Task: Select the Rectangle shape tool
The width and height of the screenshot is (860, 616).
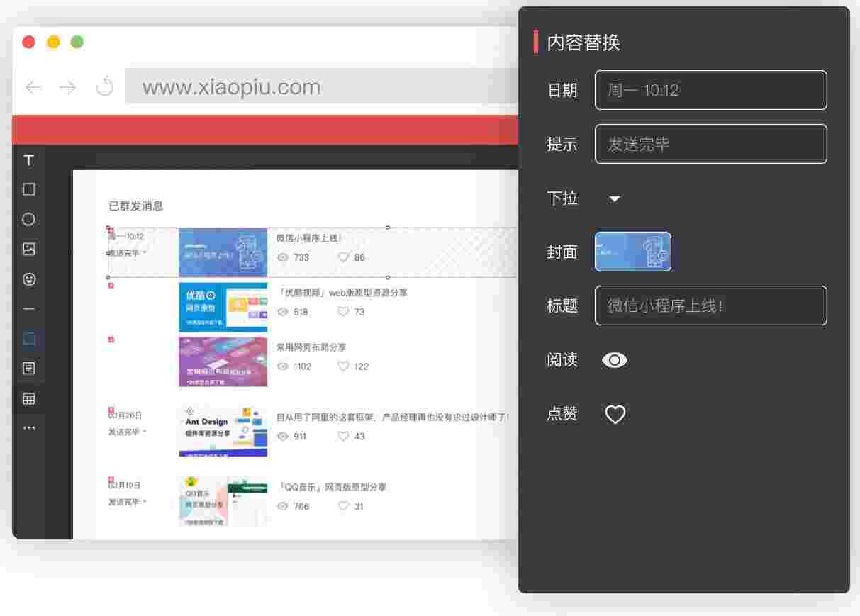Action: 29,189
